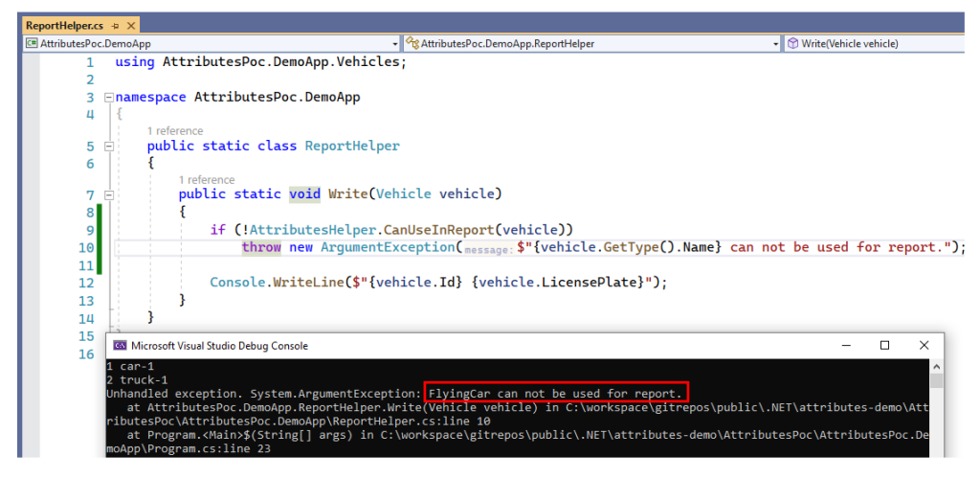
Task: Click line number 12 in the gutter
Action: pos(86,283)
